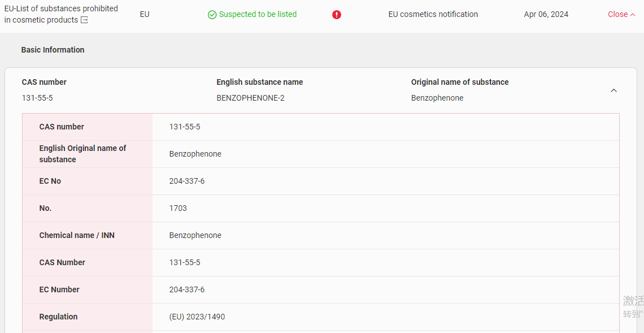Click the Suspected to be listed status text
Image resolution: width=644 pixels, height=333 pixels.
pos(258,14)
